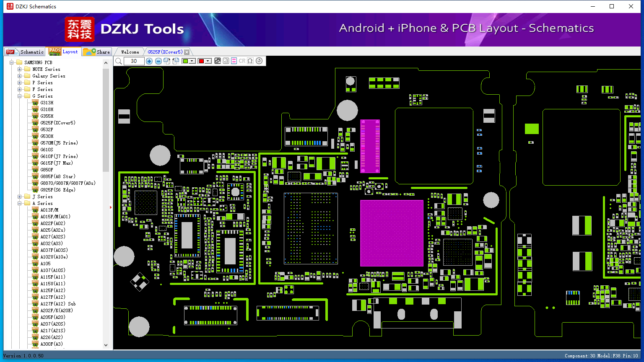Open G525F(XCover5) in the tree
Image resolution: width=644 pixels, height=362 pixels.
58,123
